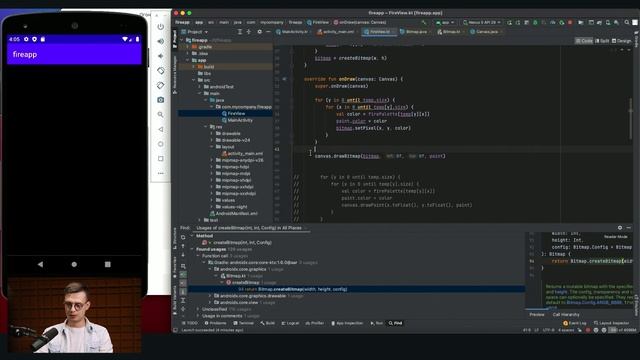
Task: Open the App Inspection tool window
Action: (x=347, y=323)
